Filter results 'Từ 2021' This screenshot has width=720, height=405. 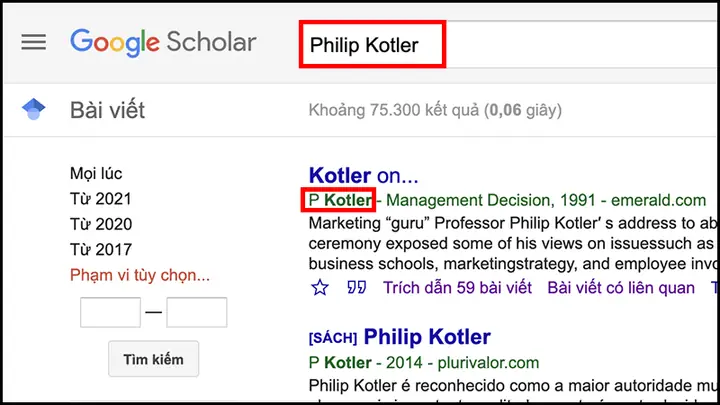pyautogui.click(x=100, y=199)
